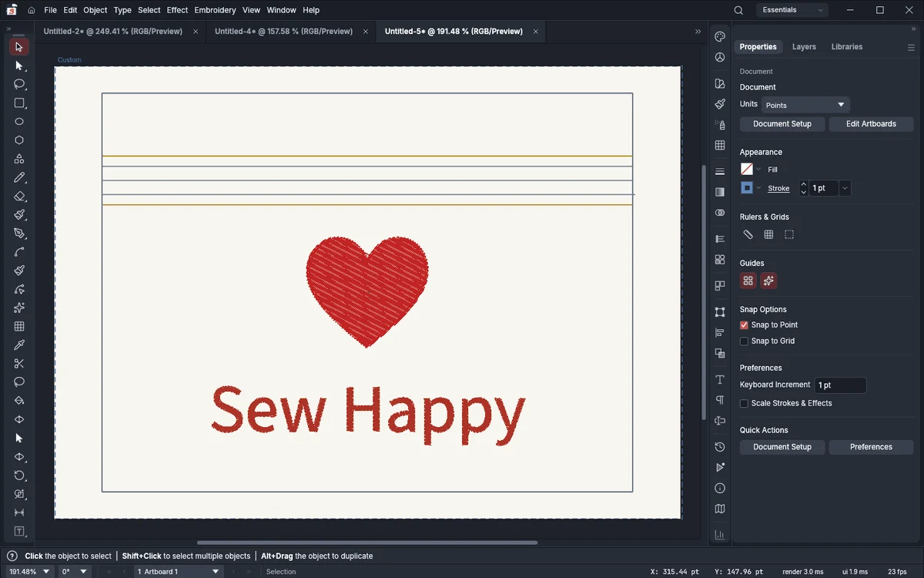The image size is (924, 578).
Task: Open the search magnifier
Action: 738,10
